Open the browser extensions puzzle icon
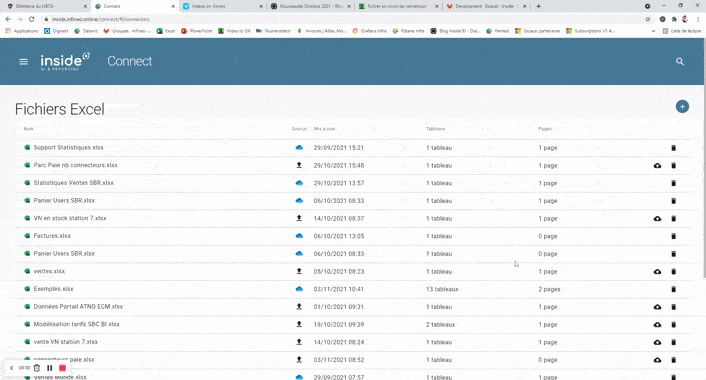 [674, 19]
